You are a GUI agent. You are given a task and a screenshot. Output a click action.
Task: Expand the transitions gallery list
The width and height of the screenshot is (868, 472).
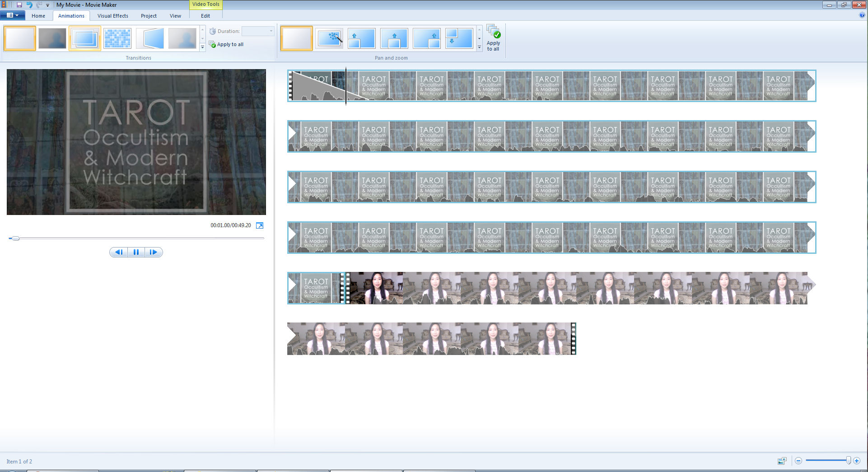click(202, 47)
